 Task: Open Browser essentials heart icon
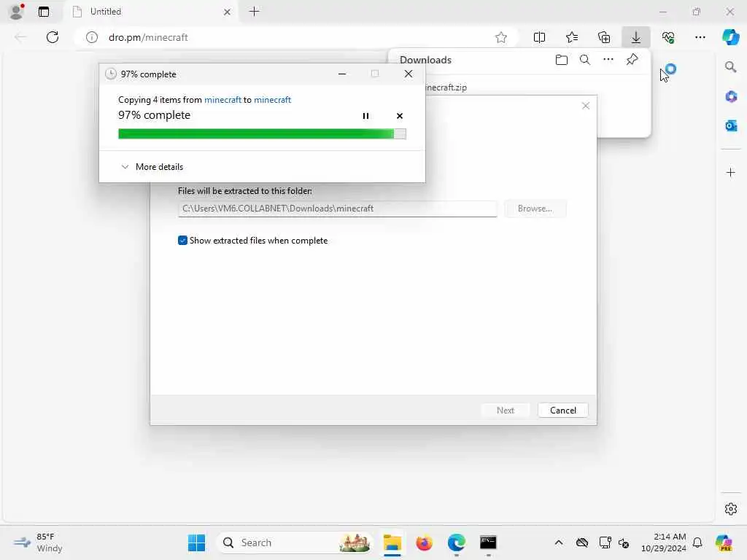[668, 37]
